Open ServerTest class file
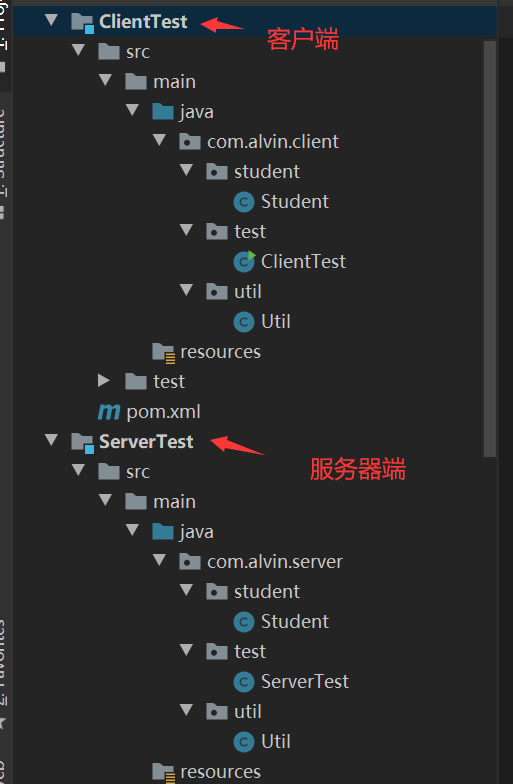Viewport: 513px width, 784px height. (x=305, y=682)
